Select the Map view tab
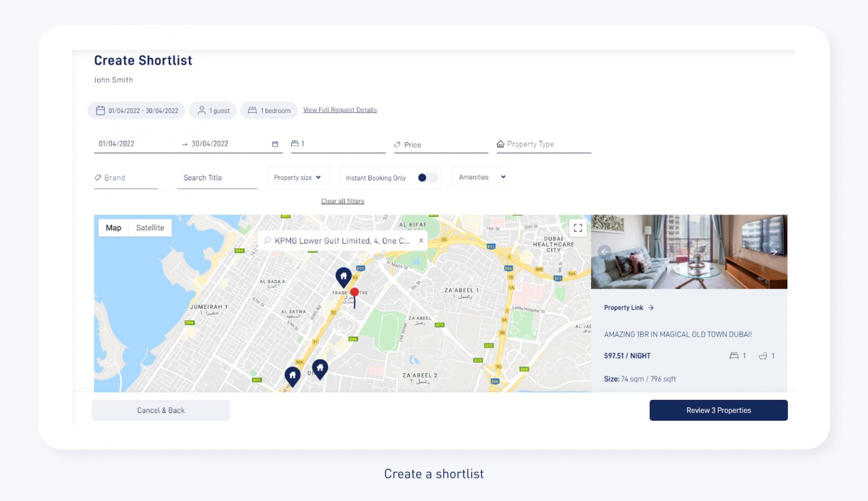Screen dimensions: 868x501 pos(114,228)
